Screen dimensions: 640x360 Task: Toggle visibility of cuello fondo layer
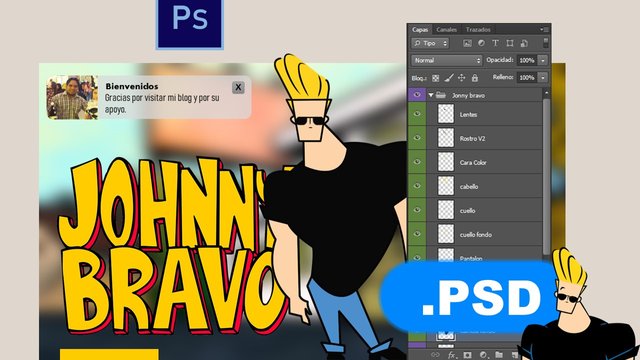point(417,234)
